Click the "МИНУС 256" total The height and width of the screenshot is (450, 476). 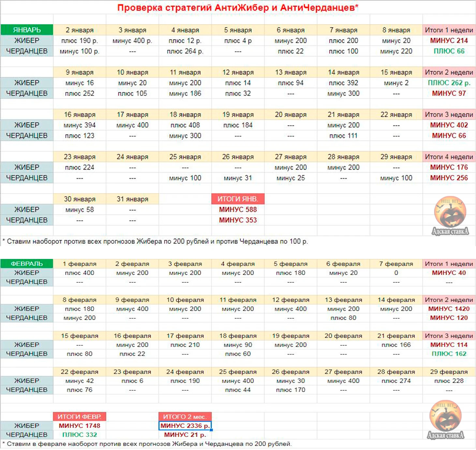449,178
